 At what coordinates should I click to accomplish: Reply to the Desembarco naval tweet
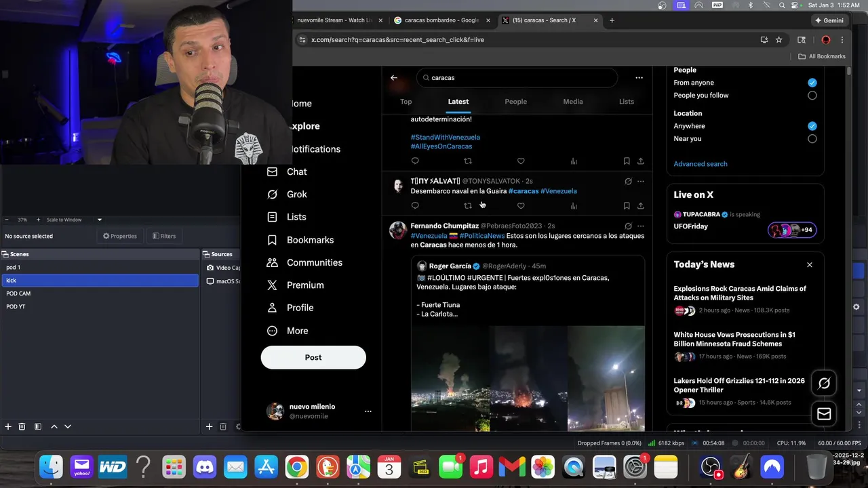[x=415, y=206]
